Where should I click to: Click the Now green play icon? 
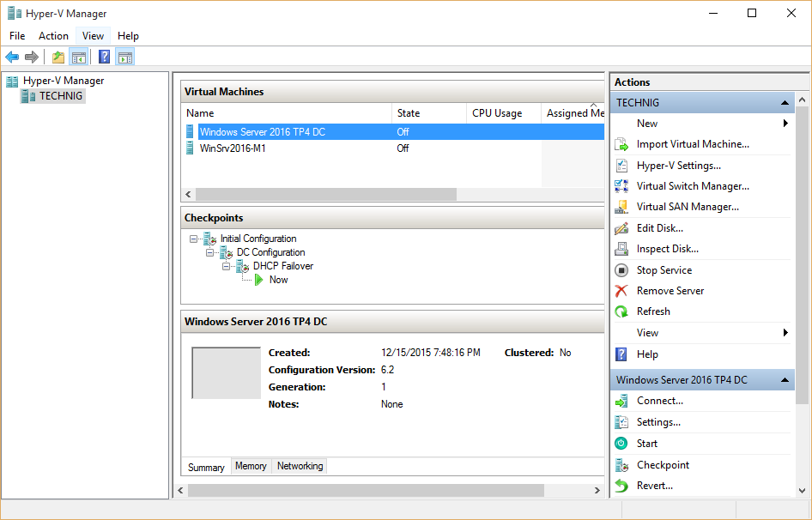259,280
